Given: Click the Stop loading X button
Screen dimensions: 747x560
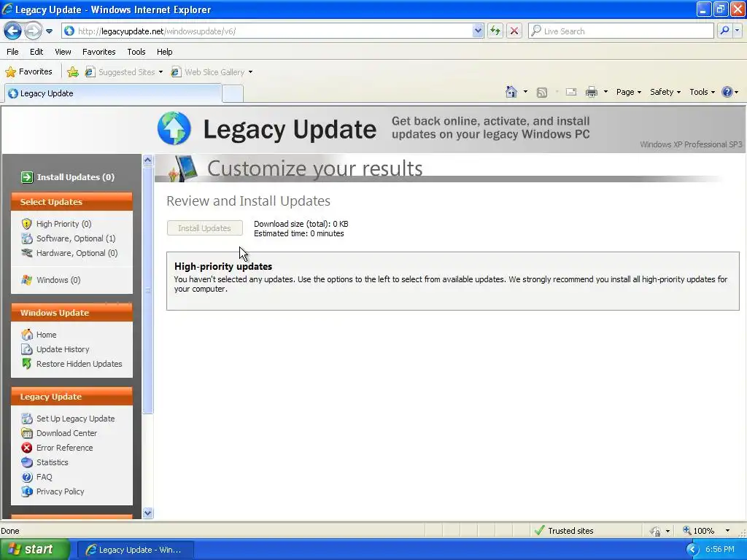Looking at the screenshot, I should click(514, 31).
